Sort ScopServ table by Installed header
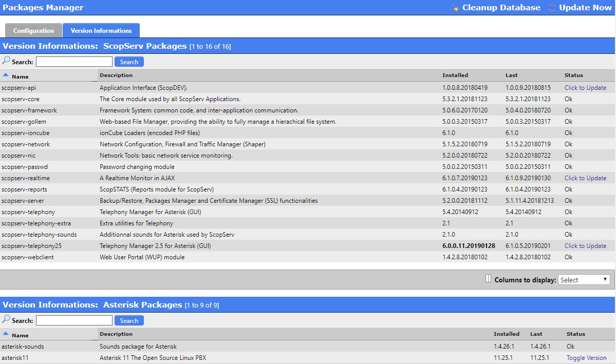The height and width of the screenshot is (364, 616). point(455,75)
